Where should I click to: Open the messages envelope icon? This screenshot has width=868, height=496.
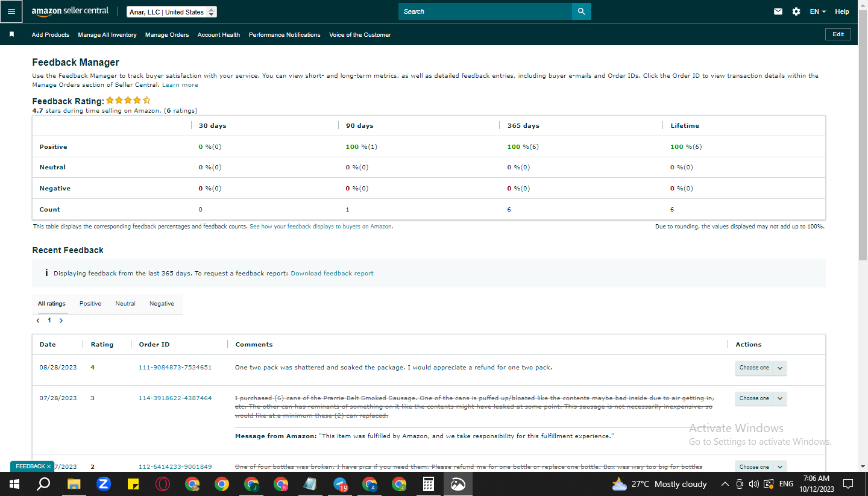coord(778,11)
